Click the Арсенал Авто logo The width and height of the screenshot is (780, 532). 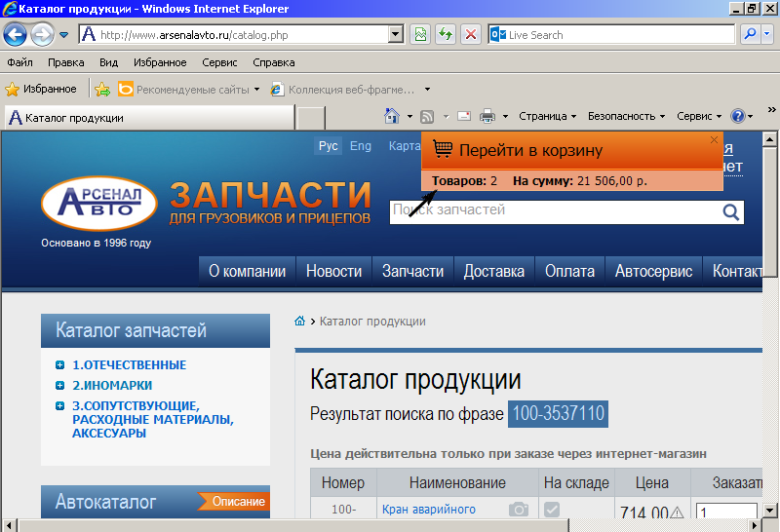click(99, 204)
